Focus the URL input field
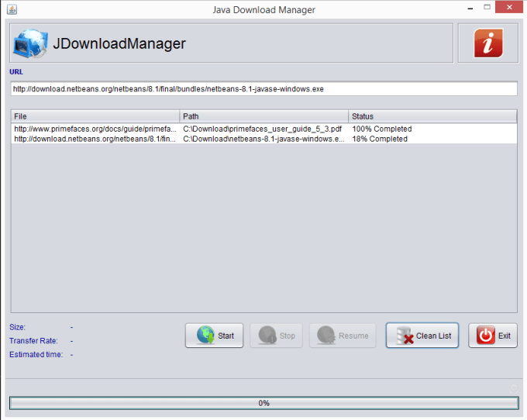The height and width of the screenshot is (420, 527). click(x=263, y=89)
